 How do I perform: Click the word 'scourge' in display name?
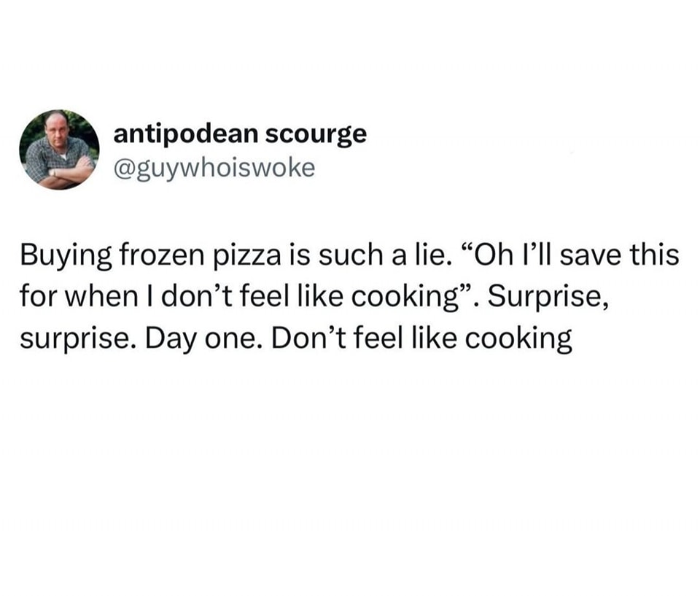coord(316,134)
